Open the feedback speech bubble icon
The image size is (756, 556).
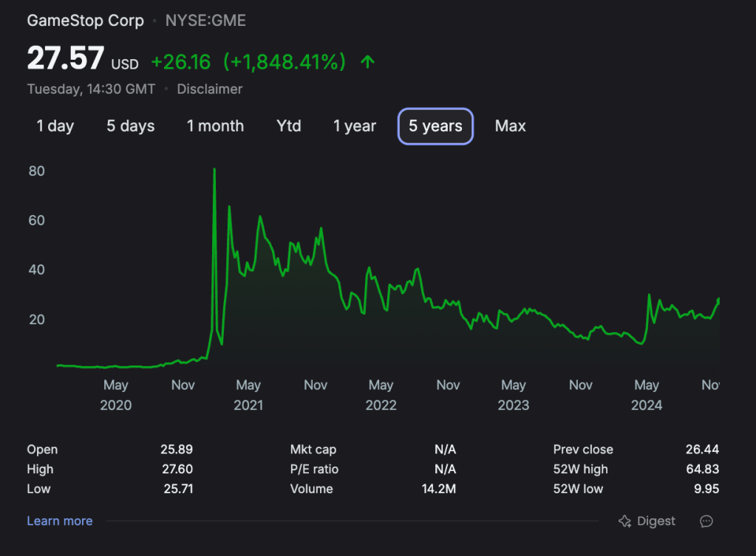coord(706,521)
